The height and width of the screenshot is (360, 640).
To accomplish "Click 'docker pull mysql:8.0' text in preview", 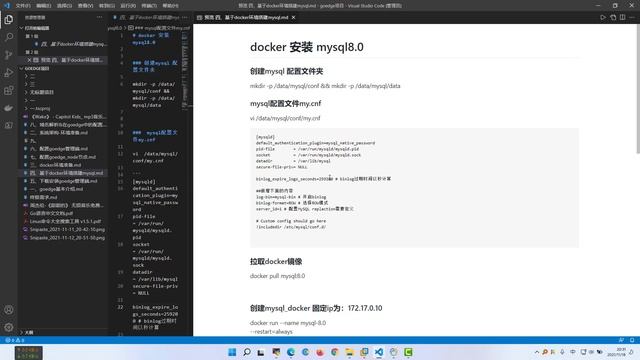I will (x=278, y=276).
